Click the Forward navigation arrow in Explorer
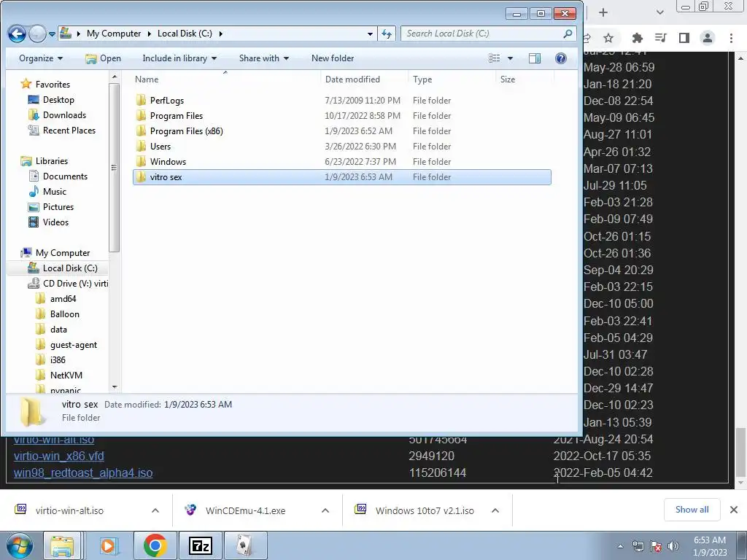The image size is (747, 560). (x=37, y=34)
